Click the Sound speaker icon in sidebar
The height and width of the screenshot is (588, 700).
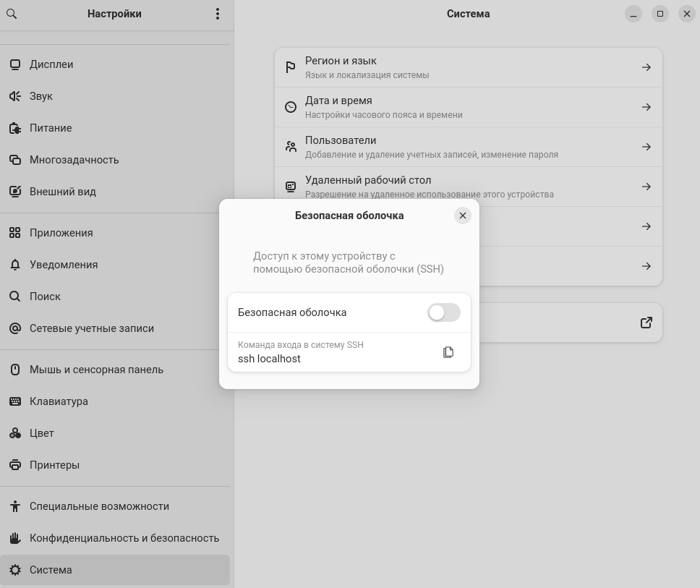pyautogui.click(x=15, y=96)
